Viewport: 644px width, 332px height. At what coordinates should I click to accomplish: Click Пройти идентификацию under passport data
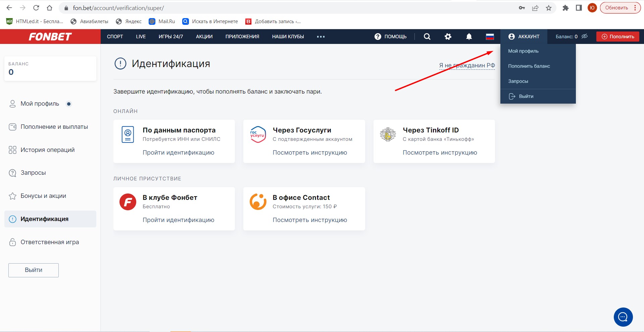(x=178, y=153)
